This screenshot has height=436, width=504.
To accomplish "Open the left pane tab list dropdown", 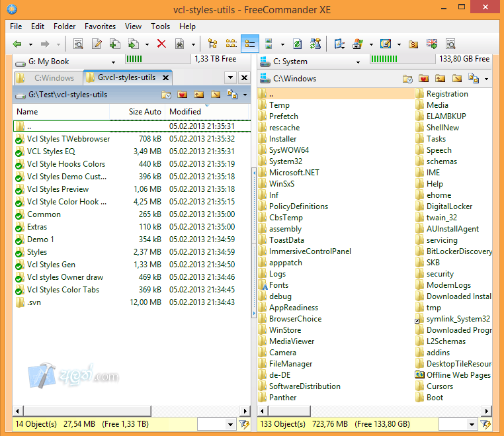I will [x=230, y=77].
